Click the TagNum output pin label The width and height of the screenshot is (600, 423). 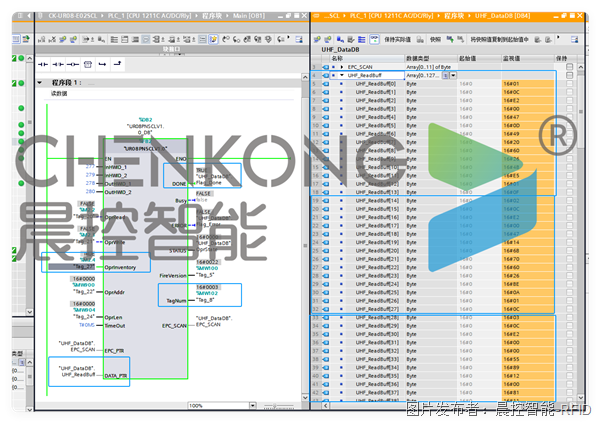(x=176, y=301)
